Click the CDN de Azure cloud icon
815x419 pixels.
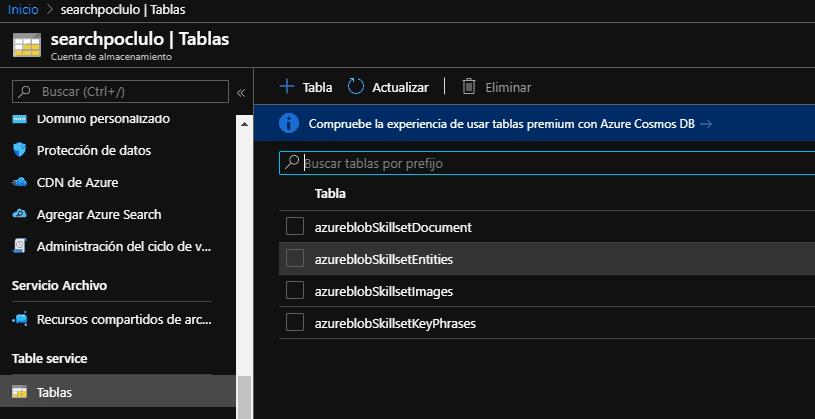[19, 182]
